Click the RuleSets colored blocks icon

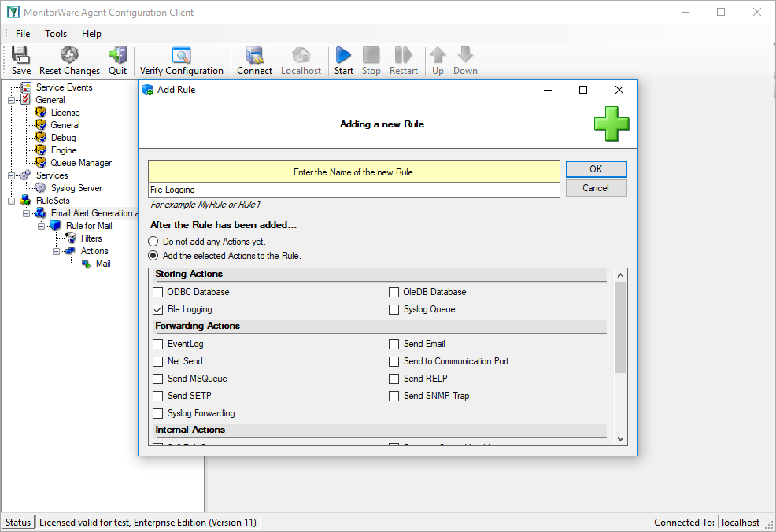pyautogui.click(x=26, y=201)
